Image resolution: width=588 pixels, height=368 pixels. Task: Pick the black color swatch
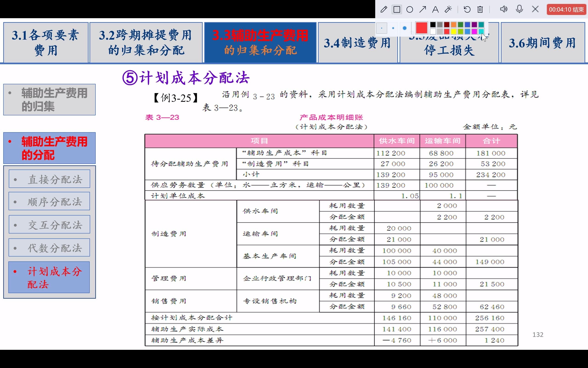pos(433,25)
